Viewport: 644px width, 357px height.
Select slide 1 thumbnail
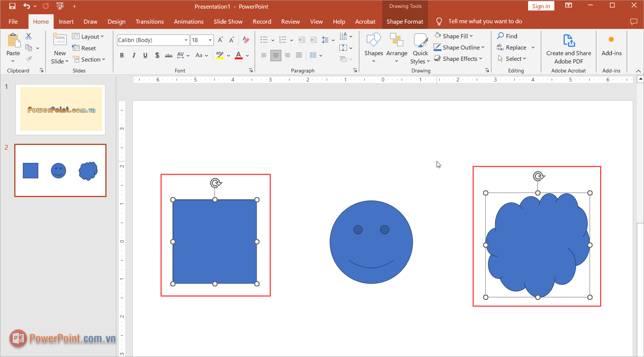(x=60, y=109)
